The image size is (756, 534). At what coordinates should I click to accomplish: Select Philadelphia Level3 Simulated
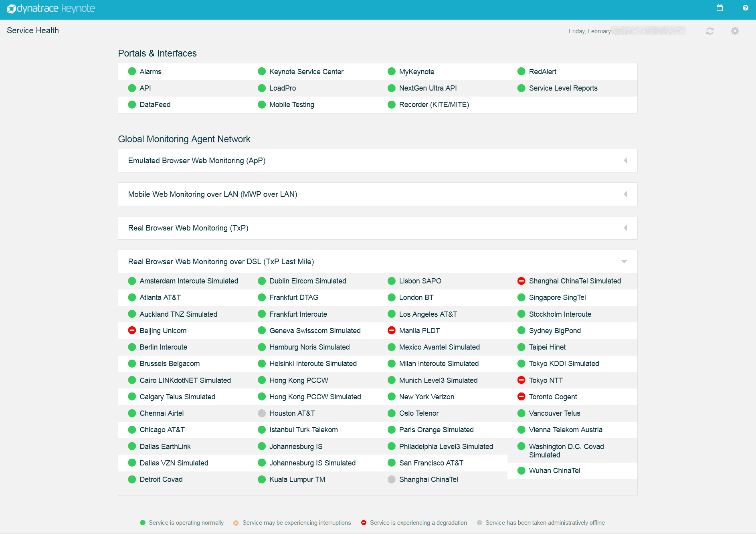click(x=446, y=446)
